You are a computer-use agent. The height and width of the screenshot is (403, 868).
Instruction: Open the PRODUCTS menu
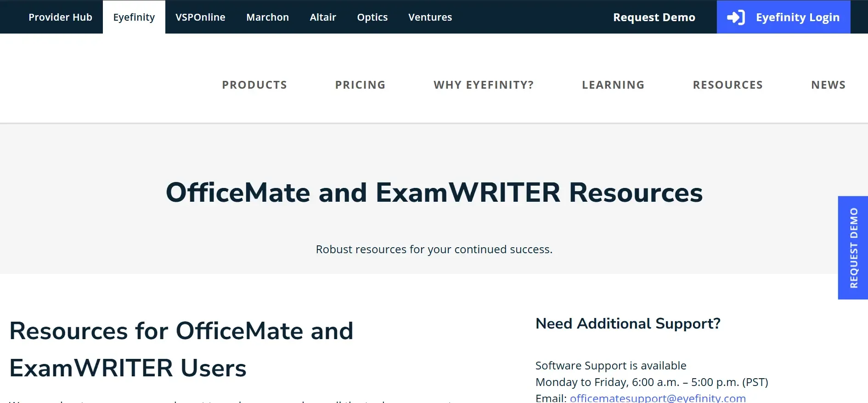coord(254,85)
